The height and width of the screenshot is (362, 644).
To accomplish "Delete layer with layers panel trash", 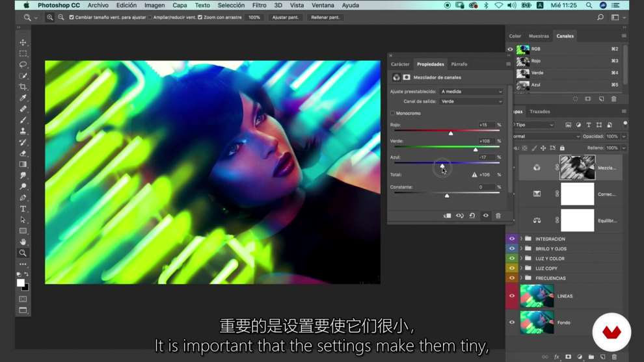I will coord(615,357).
